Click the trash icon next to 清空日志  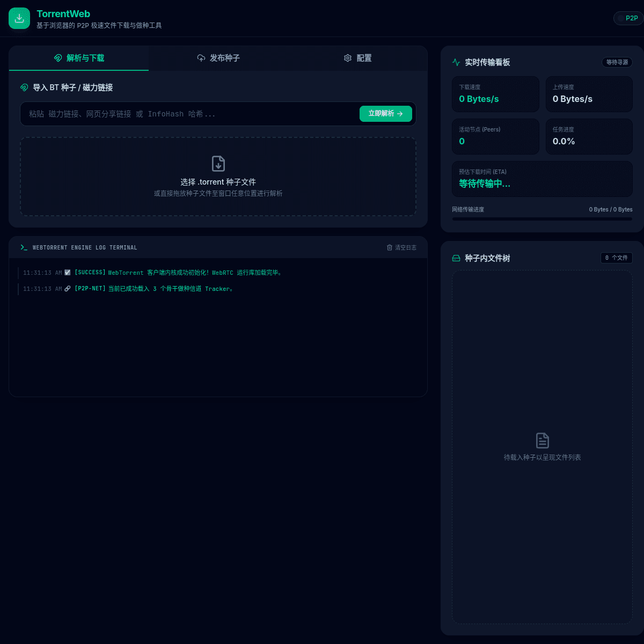click(x=390, y=247)
